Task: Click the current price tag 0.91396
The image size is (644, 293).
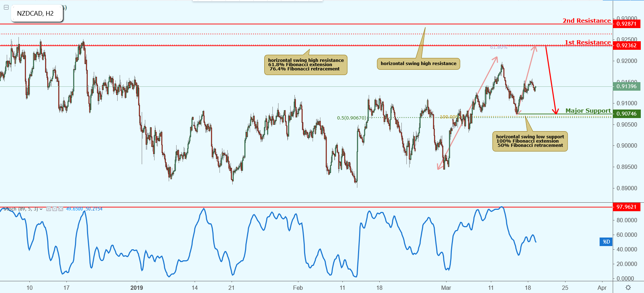Action: pos(627,86)
